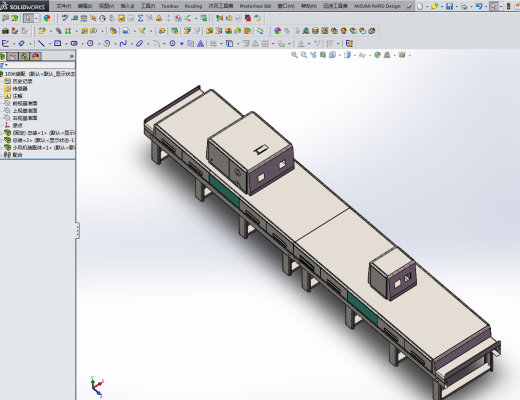This screenshot has width=520, height=400.
Task: Click the Section View icon
Action: [x=323, y=55]
